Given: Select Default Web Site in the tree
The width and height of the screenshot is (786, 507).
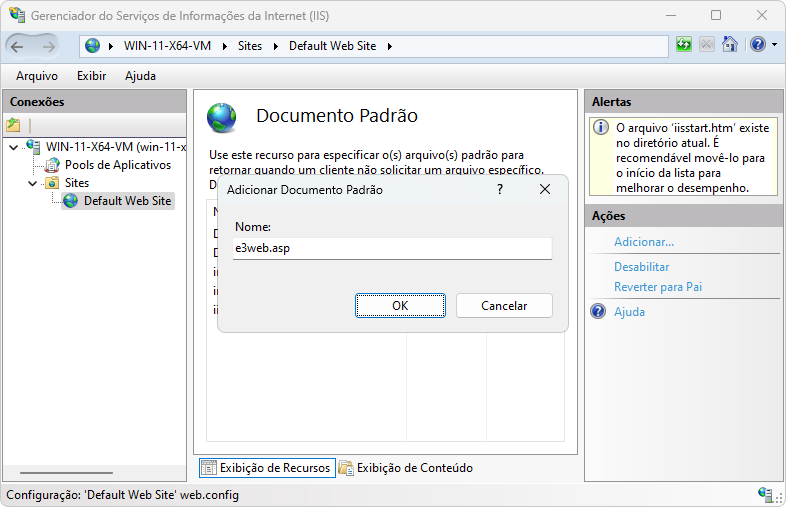Looking at the screenshot, I should click(x=127, y=201).
